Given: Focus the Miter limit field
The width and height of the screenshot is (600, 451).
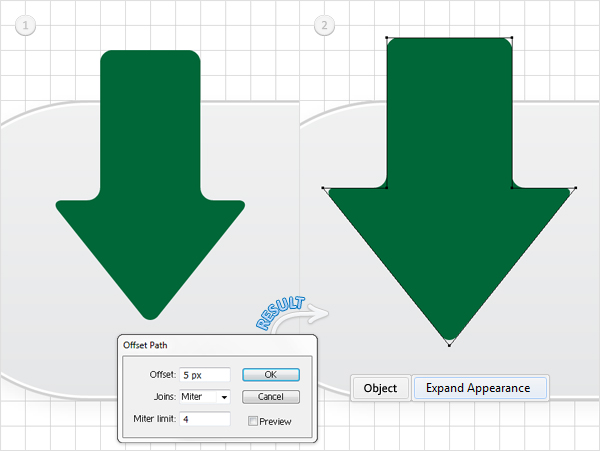Looking at the screenshot, I should point(205,419).
